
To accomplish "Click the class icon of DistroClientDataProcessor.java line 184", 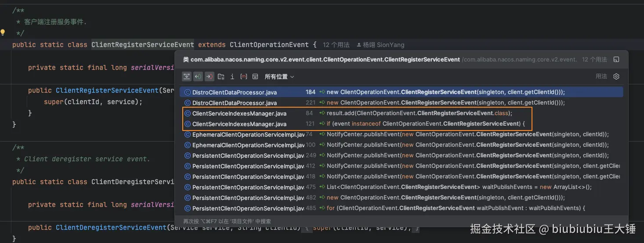I will [x=188, y=92].
